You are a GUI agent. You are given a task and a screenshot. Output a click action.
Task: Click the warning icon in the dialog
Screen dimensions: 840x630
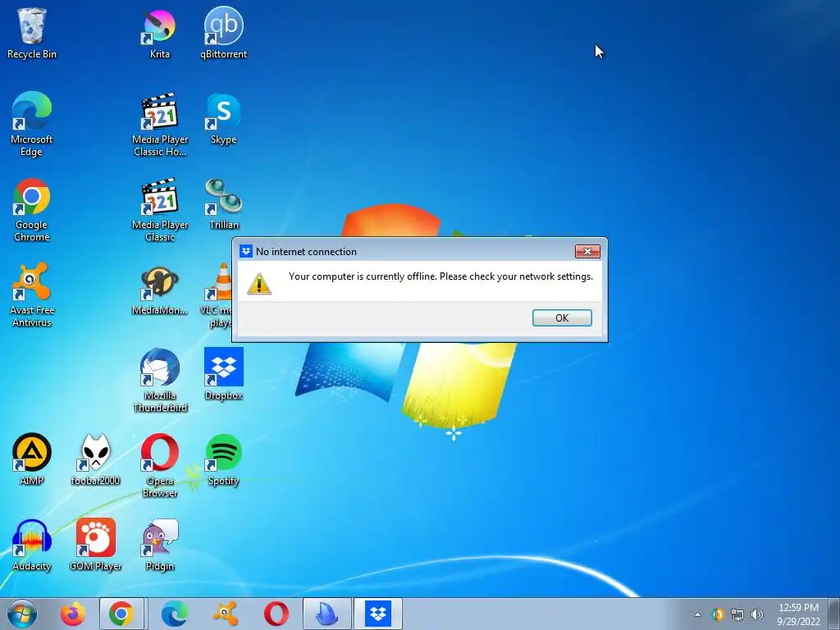(x=259, y=284)
